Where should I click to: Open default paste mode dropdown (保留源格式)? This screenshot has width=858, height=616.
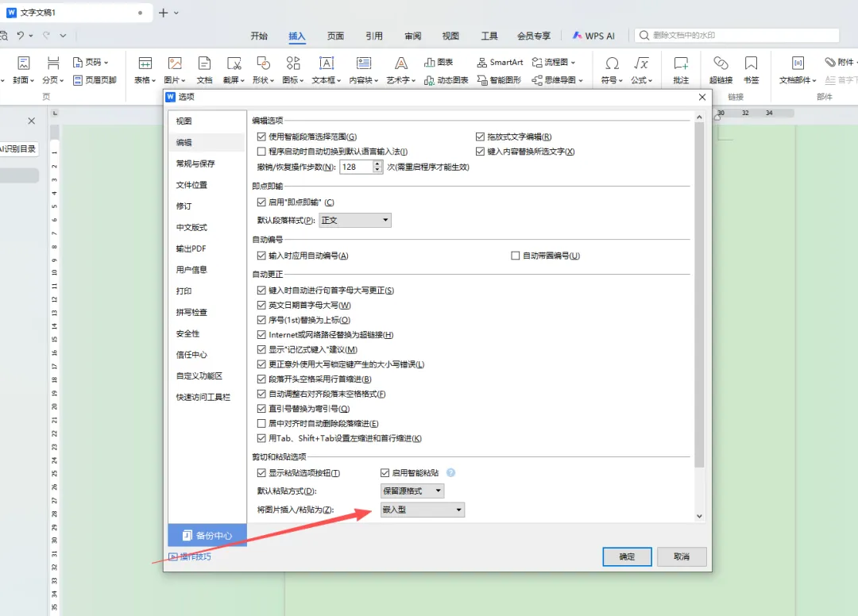pyautogui.click(x=412, y=491)
